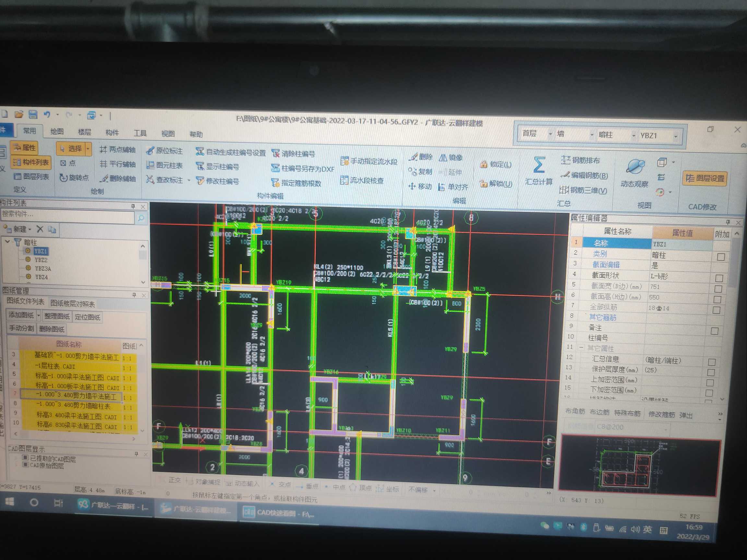747x560 pixels.
Task: Toggle 附加 checkbox for 汇总信息 row
Action: (712, 362)
